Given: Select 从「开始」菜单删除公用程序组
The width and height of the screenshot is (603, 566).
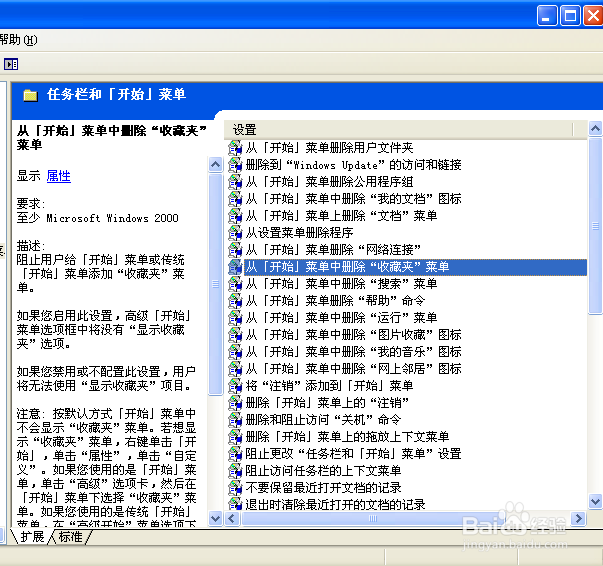Looking at the screenshot, I should coord(329,181).
